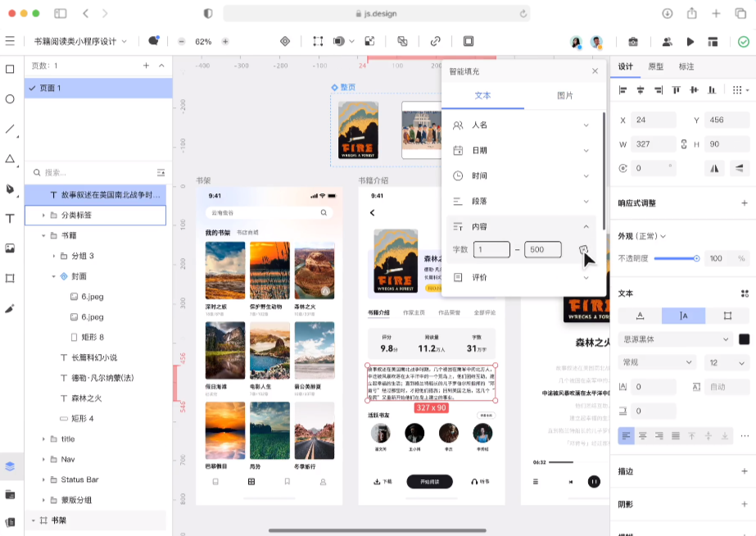Enable auto-height text box mode
Screen dimensions: 756x536
686,316
